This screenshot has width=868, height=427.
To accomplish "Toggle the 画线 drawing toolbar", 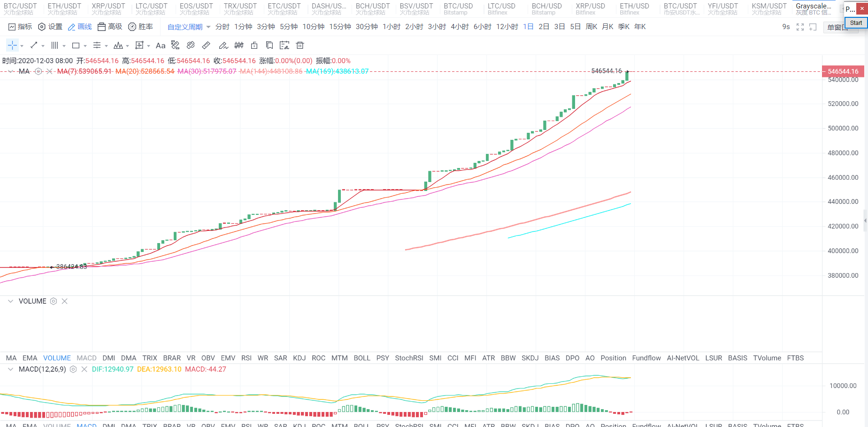I will point(80,27).
